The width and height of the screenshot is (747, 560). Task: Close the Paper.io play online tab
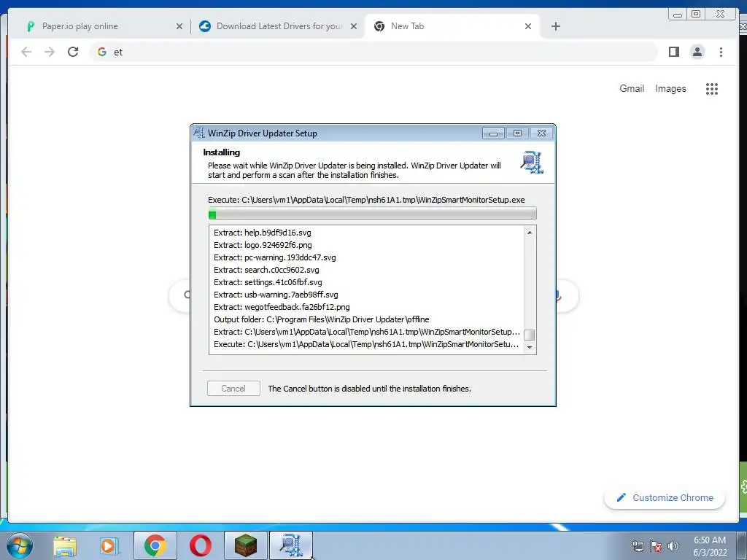pyautogui.click(x=179, y=26)
